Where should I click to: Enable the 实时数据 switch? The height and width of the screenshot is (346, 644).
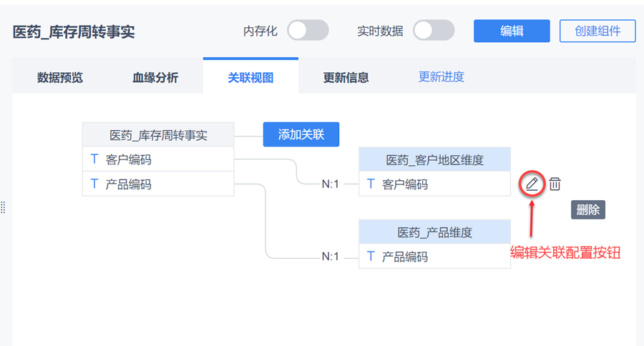(x=434, y=31)
